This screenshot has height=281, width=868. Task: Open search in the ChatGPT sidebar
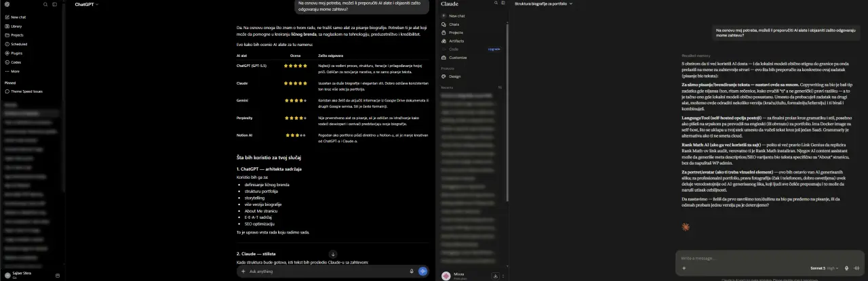tap(45, 4)
